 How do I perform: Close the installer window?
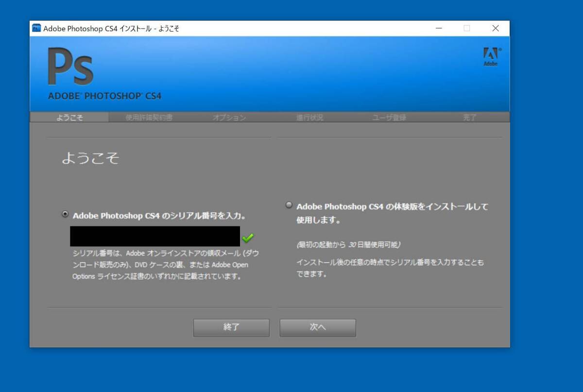tap(496, 28)
